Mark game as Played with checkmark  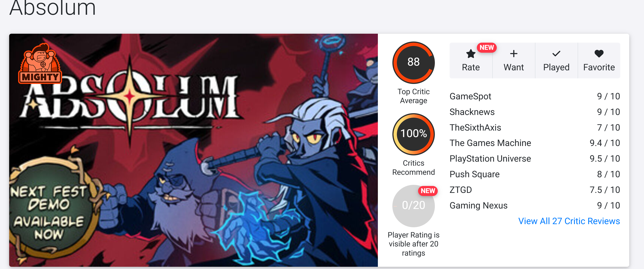click(556, 60)
